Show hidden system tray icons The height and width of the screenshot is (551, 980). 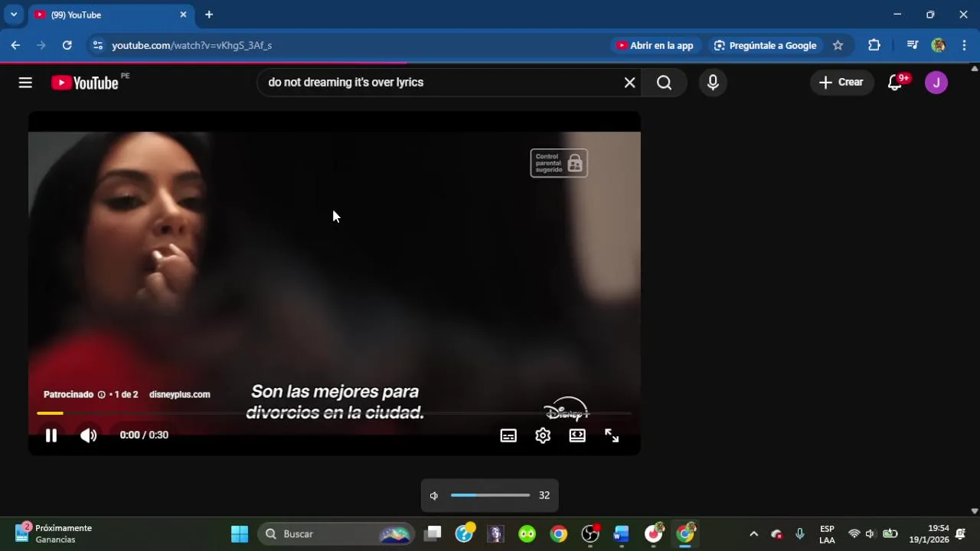753,534
